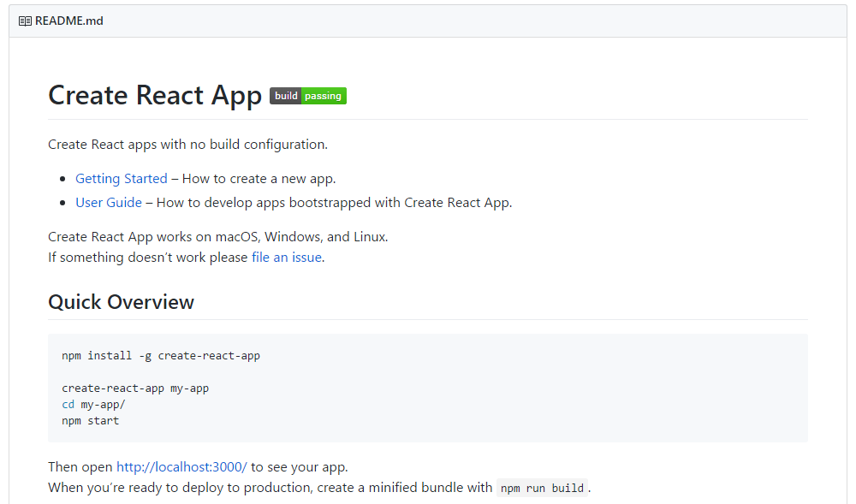The height and width of the screenshot is (504, 856).
Task: Click the 'works on macOS, Windows, and Linux' sentence
Action: tap(217, 237)
